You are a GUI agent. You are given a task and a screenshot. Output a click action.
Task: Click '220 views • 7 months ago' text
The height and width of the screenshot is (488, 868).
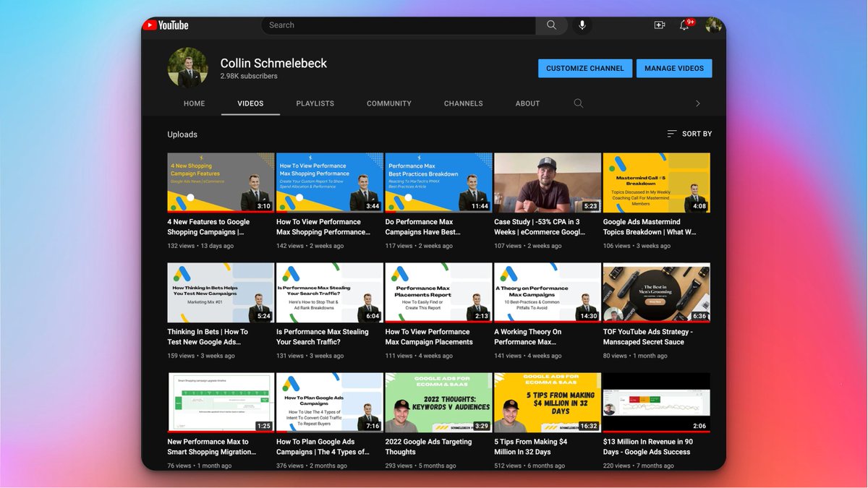tap(639, 466)
